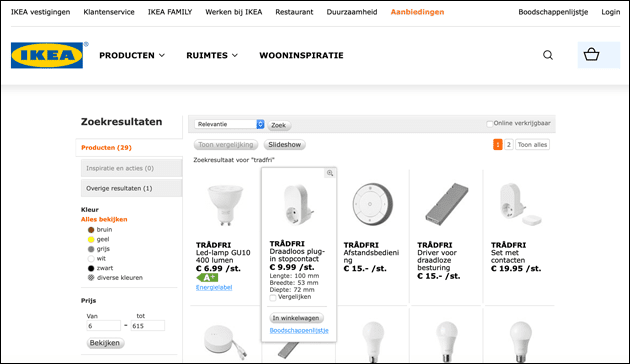Select the geel color swatch
Screen dimensions: 630x364
pos(91,239)
